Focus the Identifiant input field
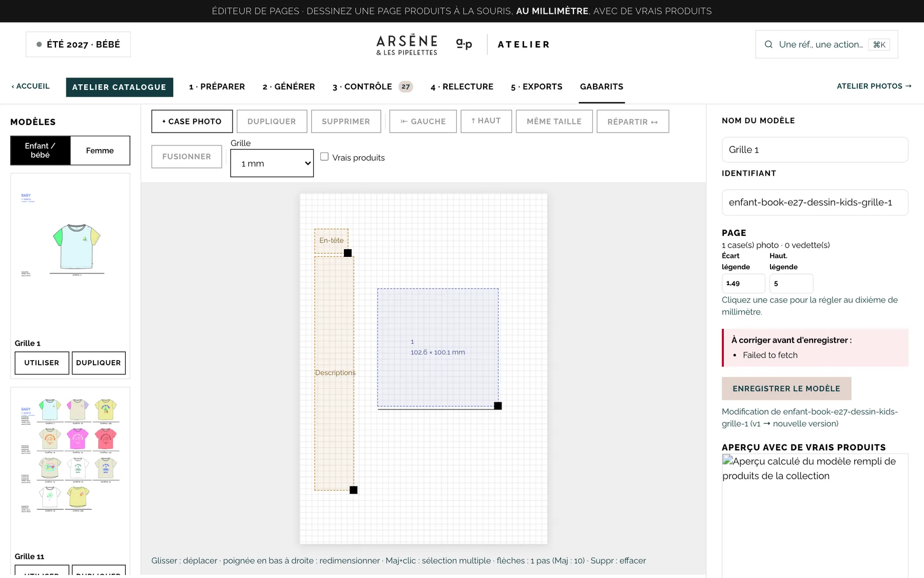This screenshot has height=578, width=924. tap(815, 202)
